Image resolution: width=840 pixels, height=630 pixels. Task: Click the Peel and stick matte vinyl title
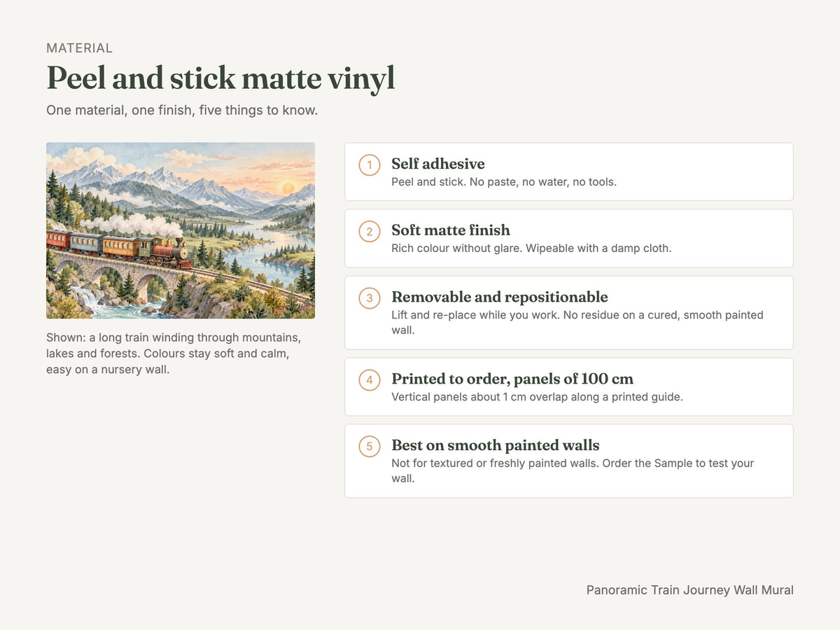[220, 78]
